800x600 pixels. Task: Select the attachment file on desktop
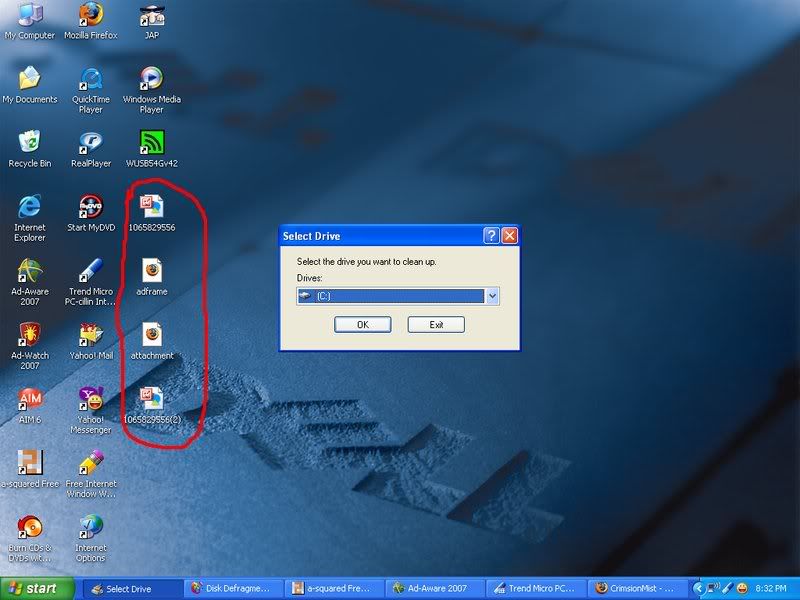pos(152,341)
